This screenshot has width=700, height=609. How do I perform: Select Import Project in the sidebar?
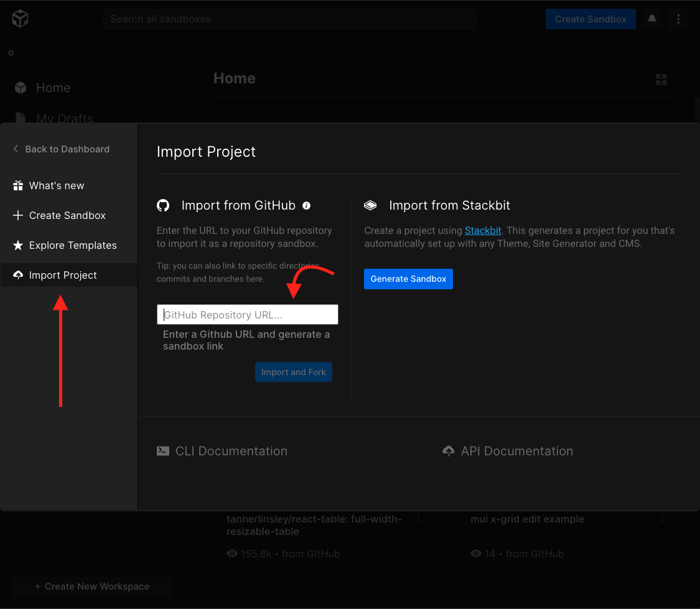tap(62, 275)
